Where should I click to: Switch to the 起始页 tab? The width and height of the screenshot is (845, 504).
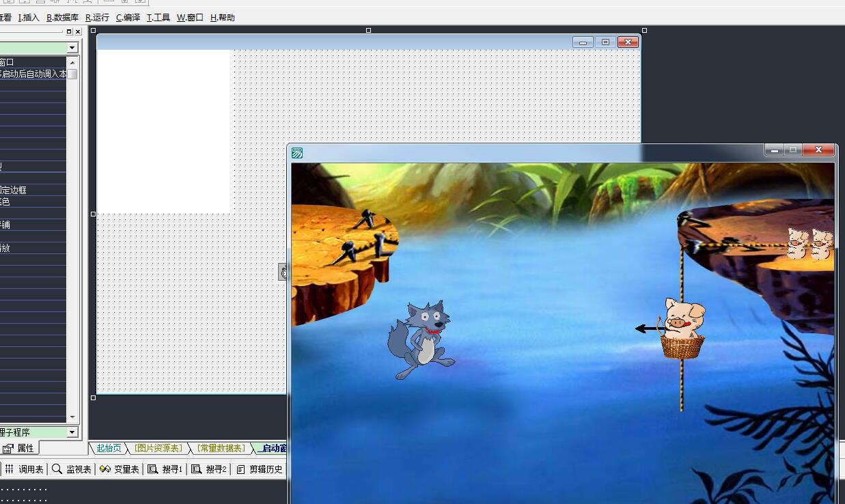[109, 448]
